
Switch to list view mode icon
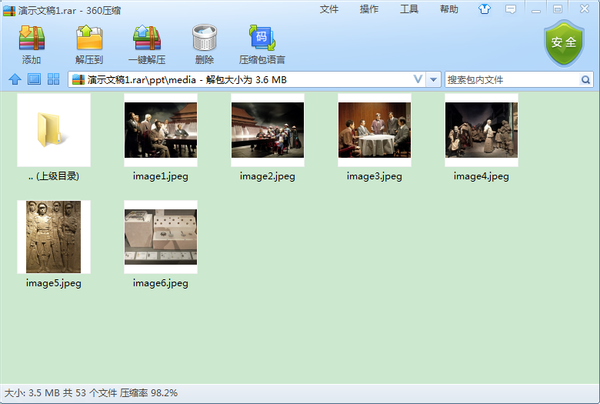(34, 80)
